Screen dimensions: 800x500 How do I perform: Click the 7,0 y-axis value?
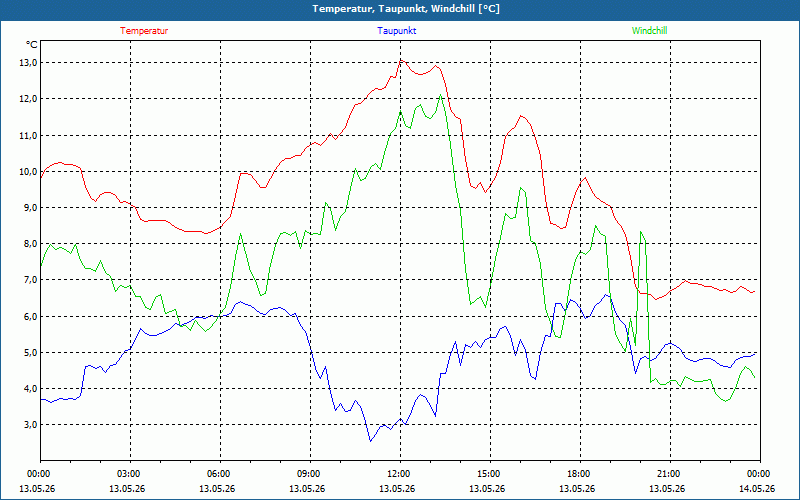click(x=30, y=280)
